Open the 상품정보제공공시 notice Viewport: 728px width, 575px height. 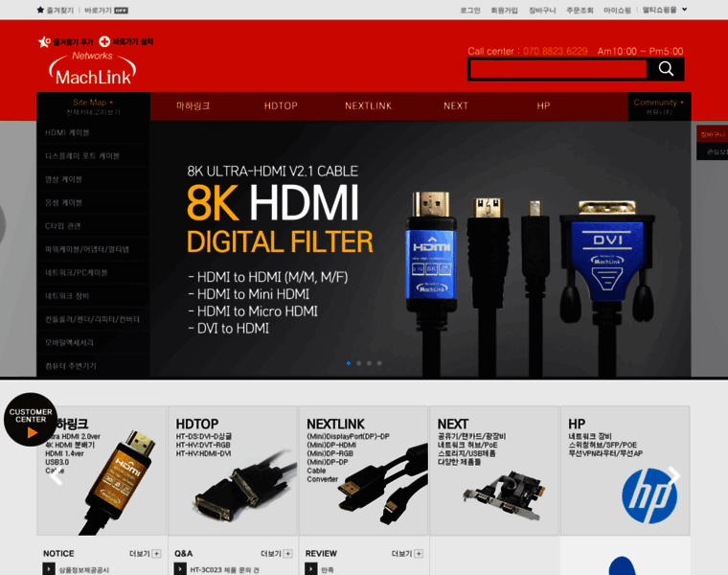point(83,570)
